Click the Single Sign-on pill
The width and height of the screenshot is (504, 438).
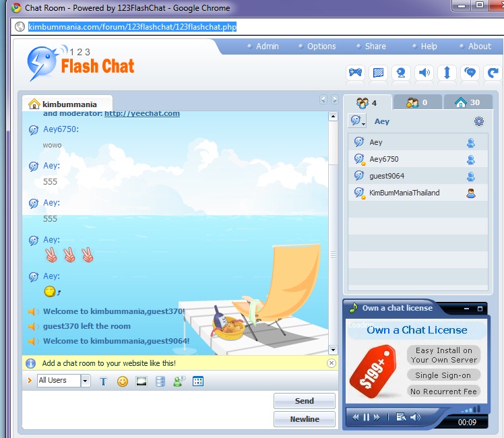coord(443,375)
